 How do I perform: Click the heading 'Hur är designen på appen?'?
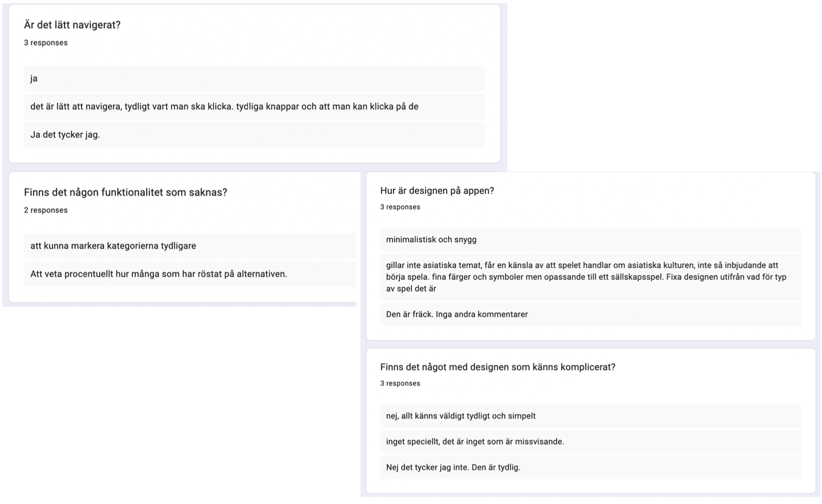pos(437,191)
